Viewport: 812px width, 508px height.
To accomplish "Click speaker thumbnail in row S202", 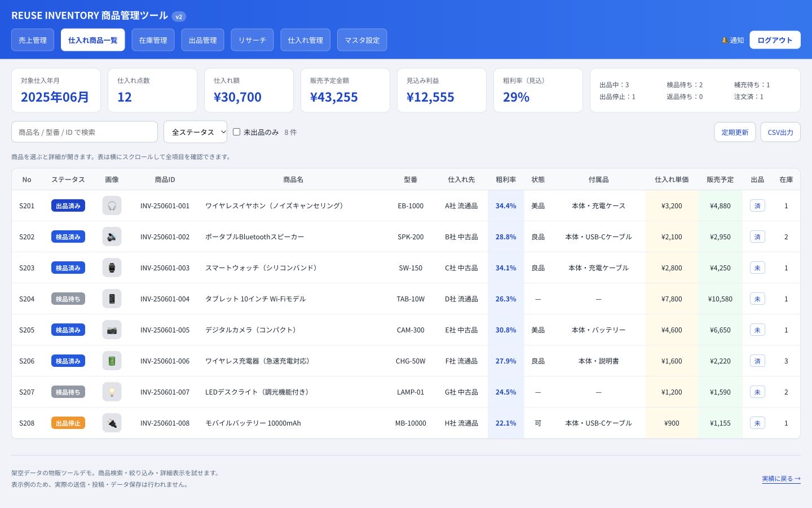I will (x=112, y=237).
